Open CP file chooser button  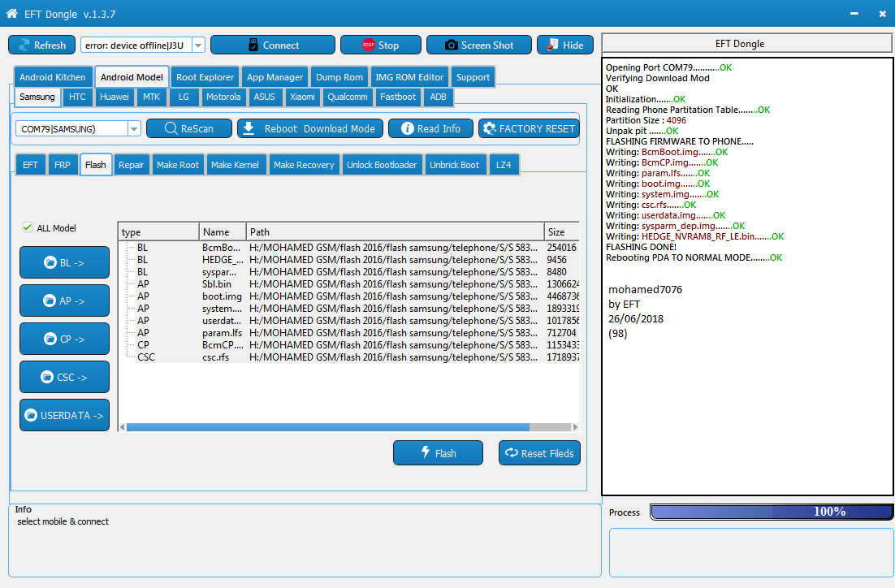(x=64, y=339)
